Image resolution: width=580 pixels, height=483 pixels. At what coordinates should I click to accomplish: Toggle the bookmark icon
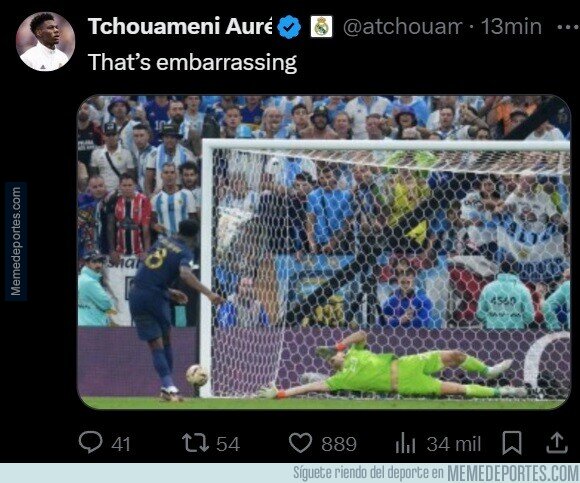[512, 443]
